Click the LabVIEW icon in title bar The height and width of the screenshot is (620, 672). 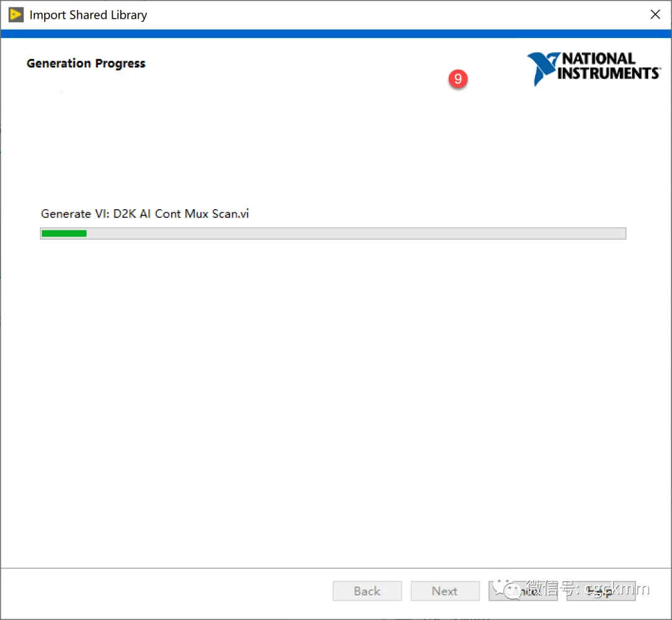16,15
